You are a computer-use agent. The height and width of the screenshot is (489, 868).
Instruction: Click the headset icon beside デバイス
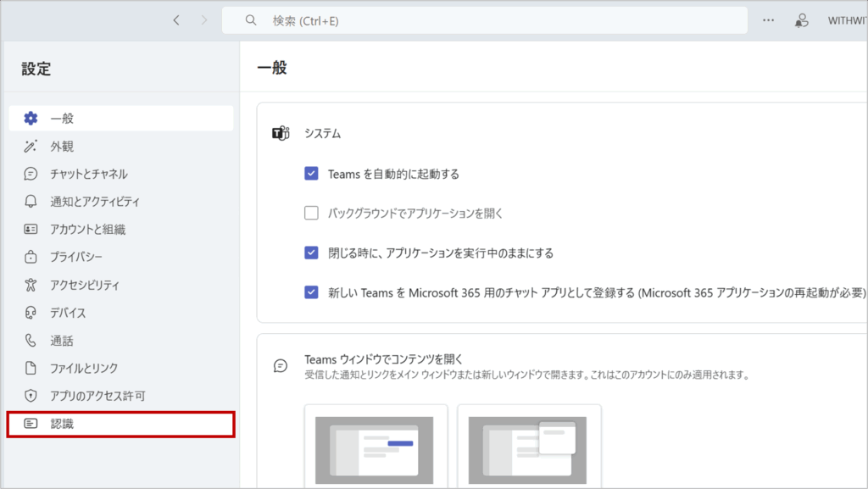pos(31,313)
